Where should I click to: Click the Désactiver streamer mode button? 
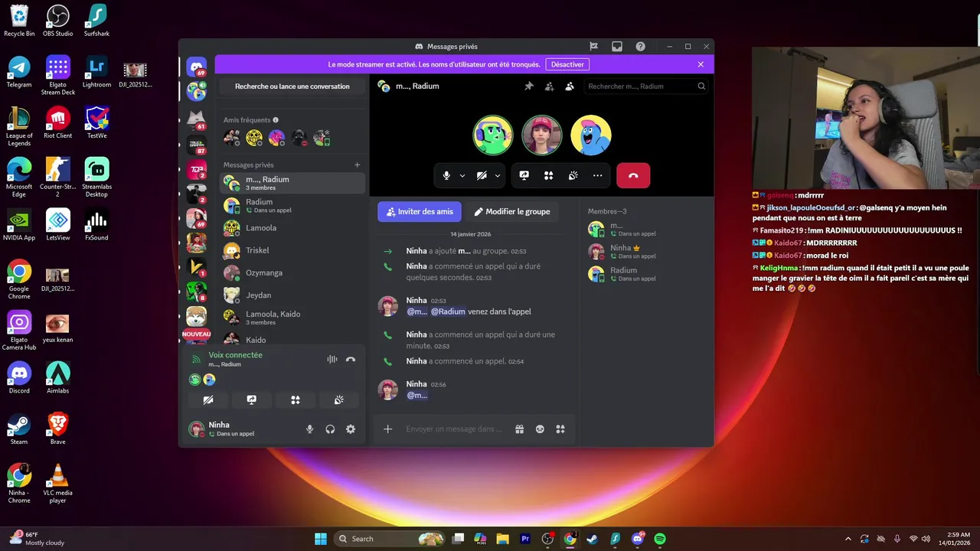(568, 64)
